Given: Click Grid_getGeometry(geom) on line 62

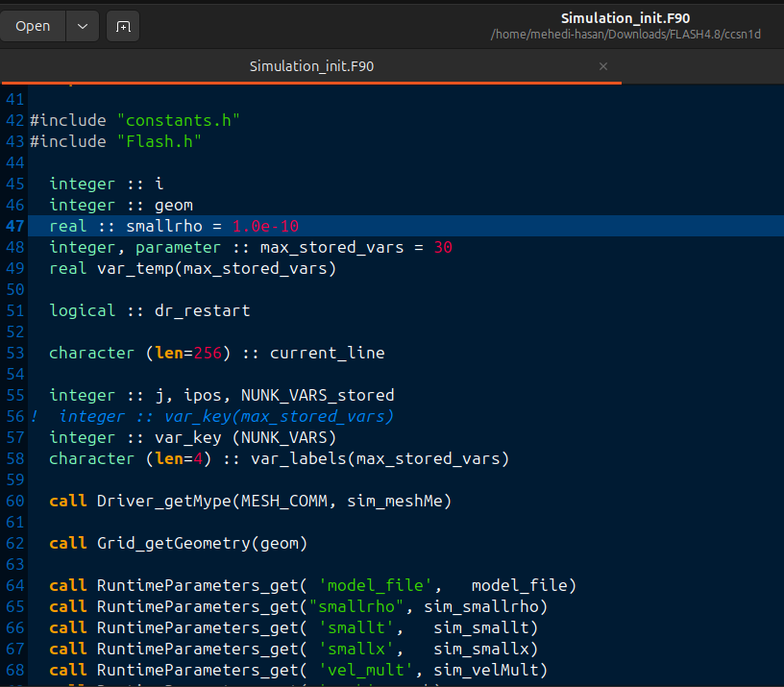Looking at the screenshot, I should tap(202, 543).
